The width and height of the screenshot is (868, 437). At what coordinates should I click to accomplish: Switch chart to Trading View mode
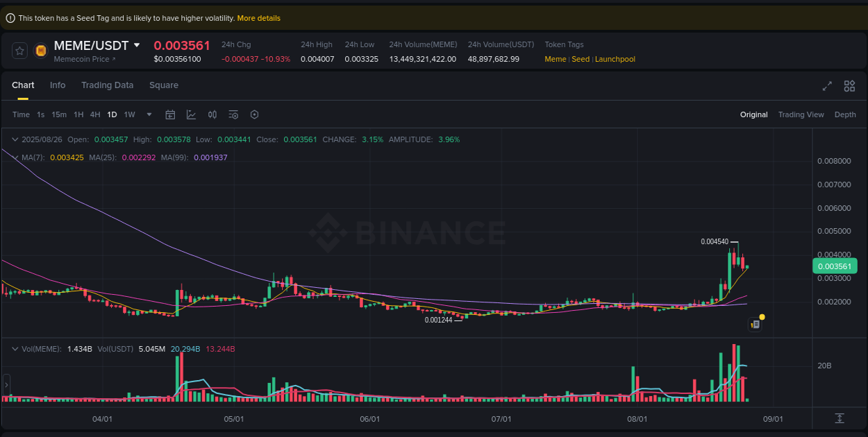[801, 114]
